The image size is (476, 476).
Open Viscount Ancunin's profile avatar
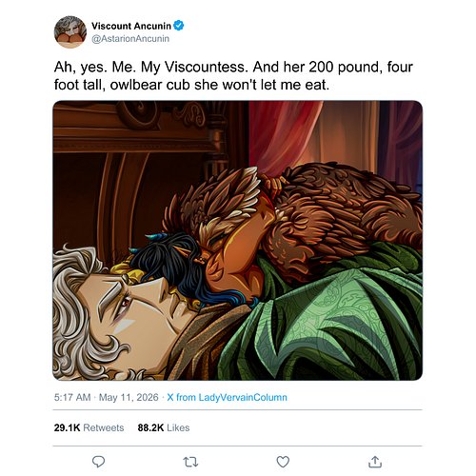pos(70,31)
